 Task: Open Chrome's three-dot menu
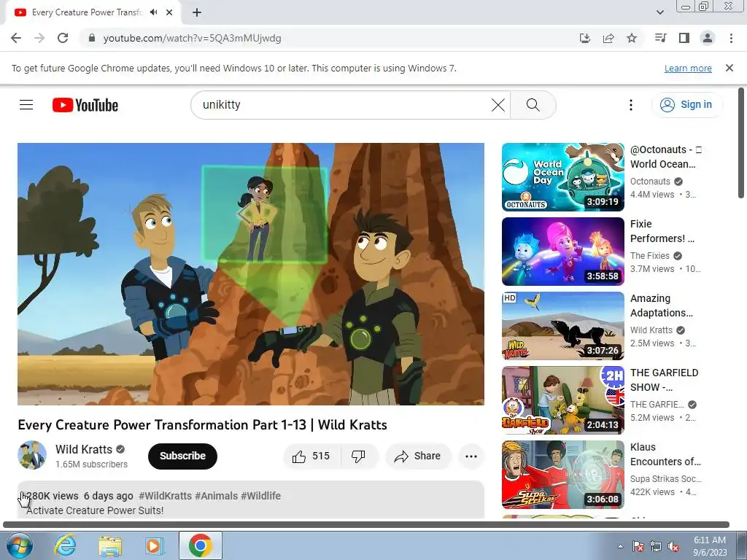tap(731, 38)
